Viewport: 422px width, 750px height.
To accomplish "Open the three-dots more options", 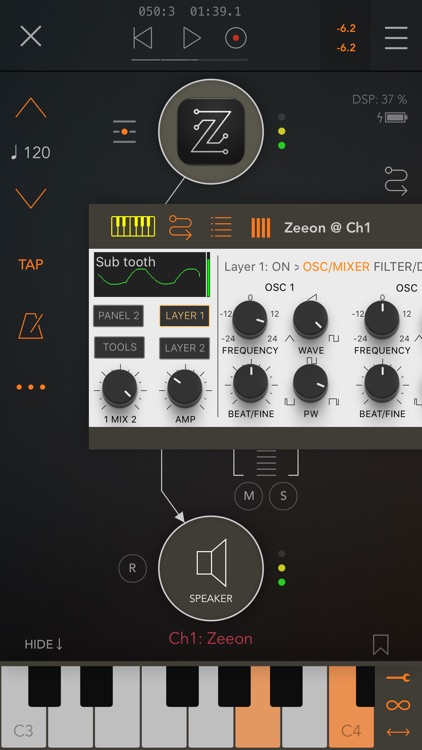I will point(31,387).
